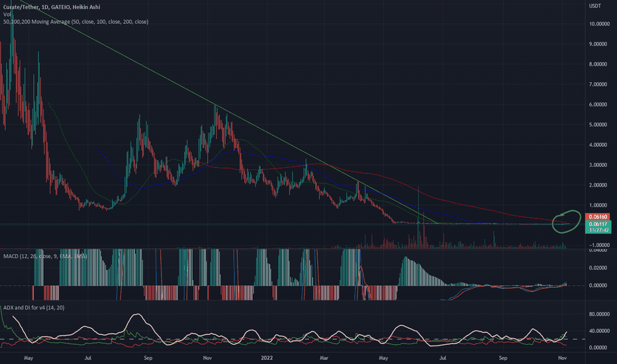Viewport: 617px width, 364px height.
Task: Click the 5.00000 price axis label
Action: click(x=598, y=124)
